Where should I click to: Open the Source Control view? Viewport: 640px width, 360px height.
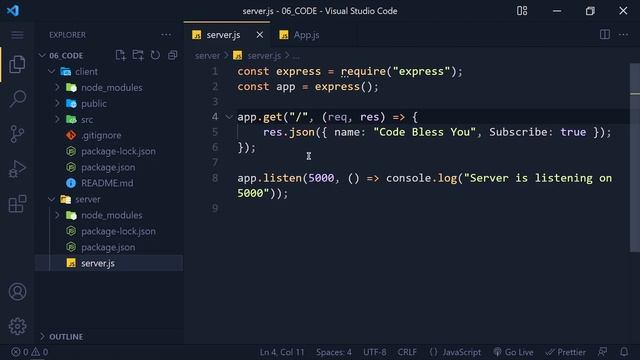tap(17, 134)
